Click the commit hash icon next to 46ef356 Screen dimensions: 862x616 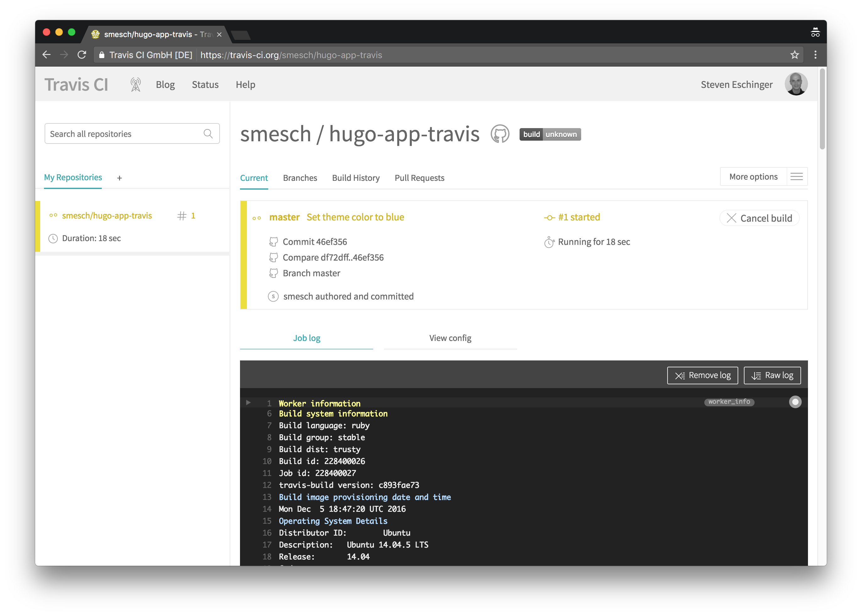coord(274,241)
